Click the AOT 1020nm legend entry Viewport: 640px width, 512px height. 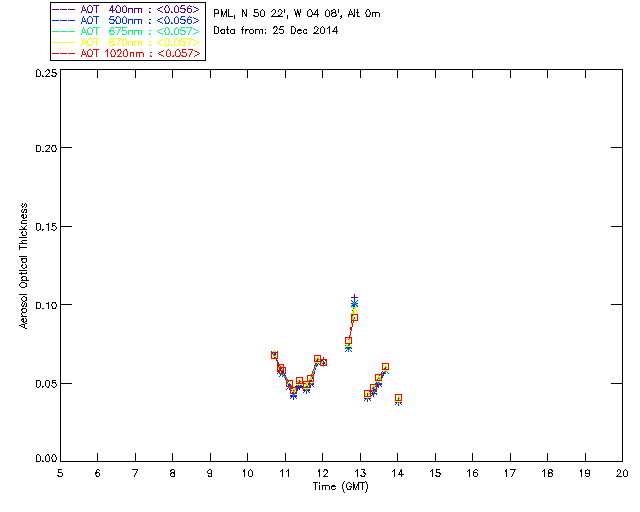127,53
